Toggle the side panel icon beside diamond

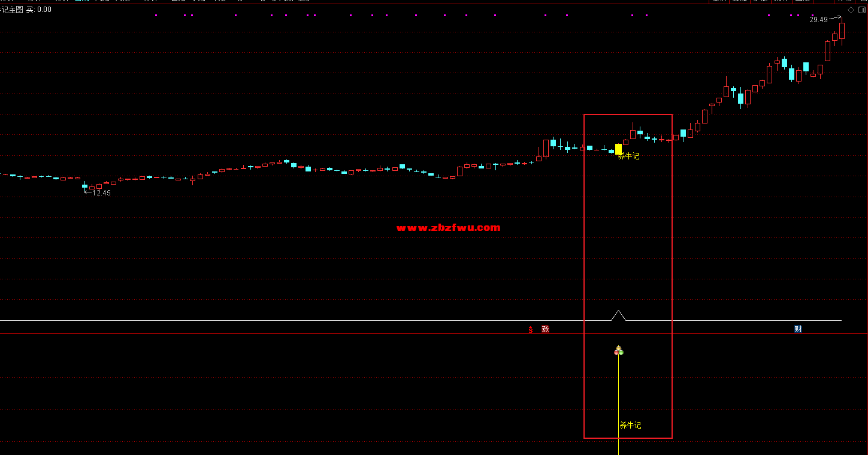pyautogui.click(x=862, y=10)
